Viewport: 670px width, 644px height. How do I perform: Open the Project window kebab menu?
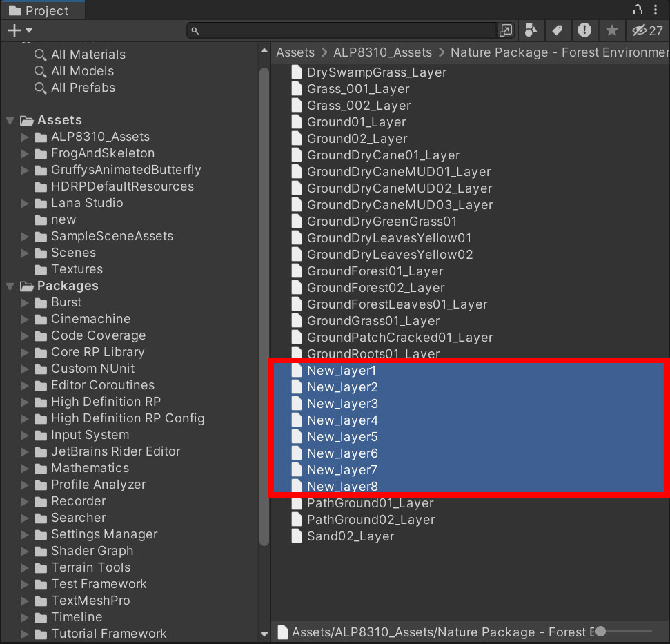(x=656, y=10)
